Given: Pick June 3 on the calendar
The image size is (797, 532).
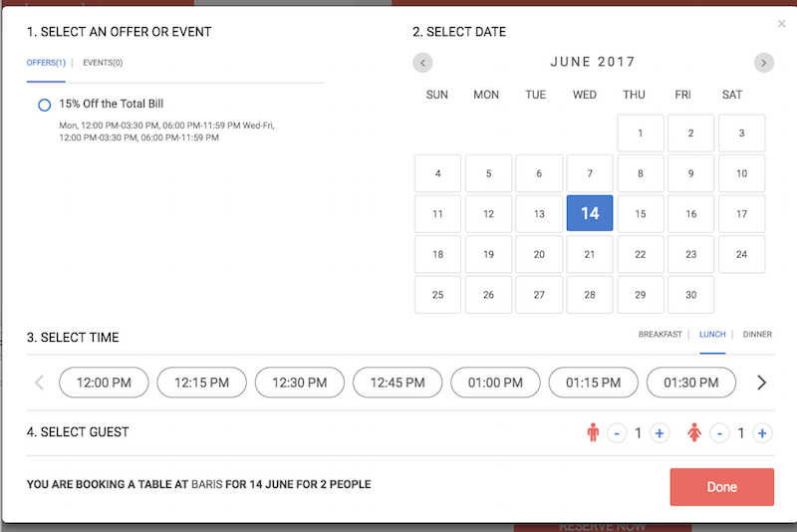Looking at the screenshot, I should pyautogui.click(x=741, y=133).
